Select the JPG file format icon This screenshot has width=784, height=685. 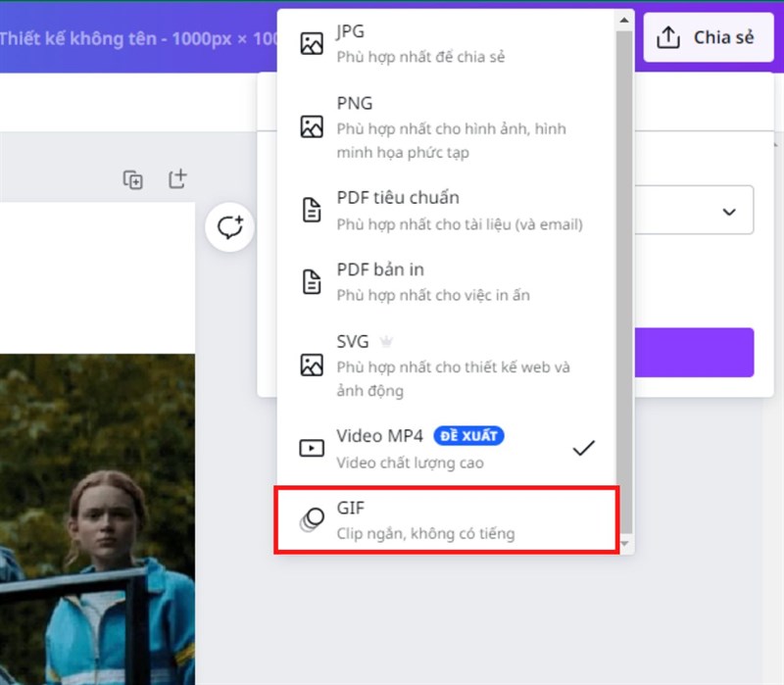click(310, 42)
